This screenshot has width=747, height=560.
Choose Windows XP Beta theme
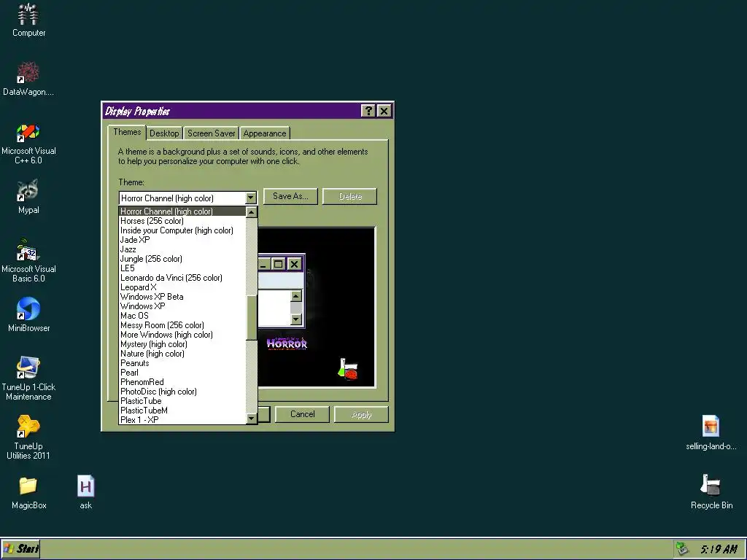point(182,297)
